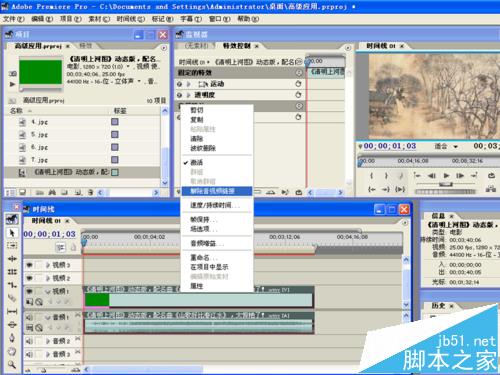The height and width of the screenshot is (375, 500).
Task: Expand the 运动 effect properties
Action: 188,84
